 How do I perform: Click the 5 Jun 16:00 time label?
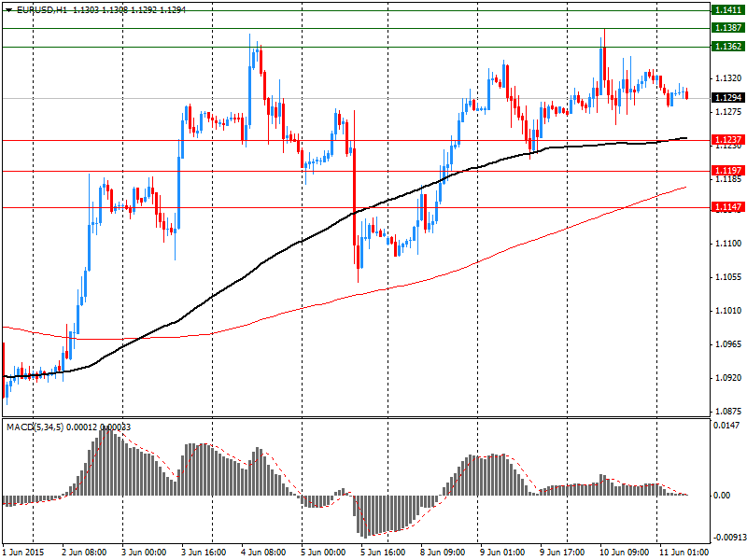coord(383,553)
